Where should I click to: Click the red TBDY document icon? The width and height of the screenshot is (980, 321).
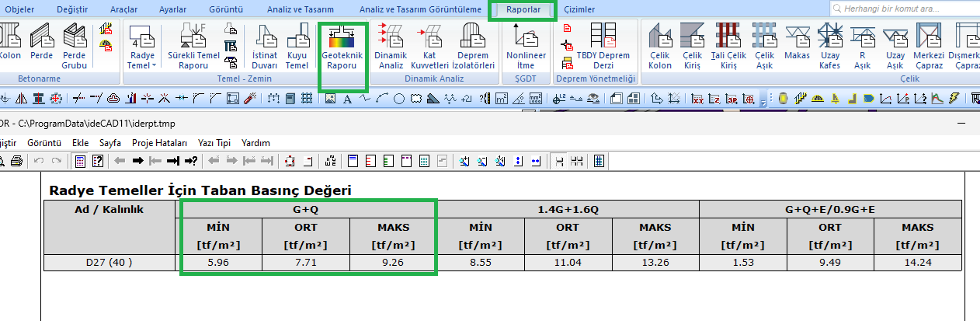pos(567,27)
